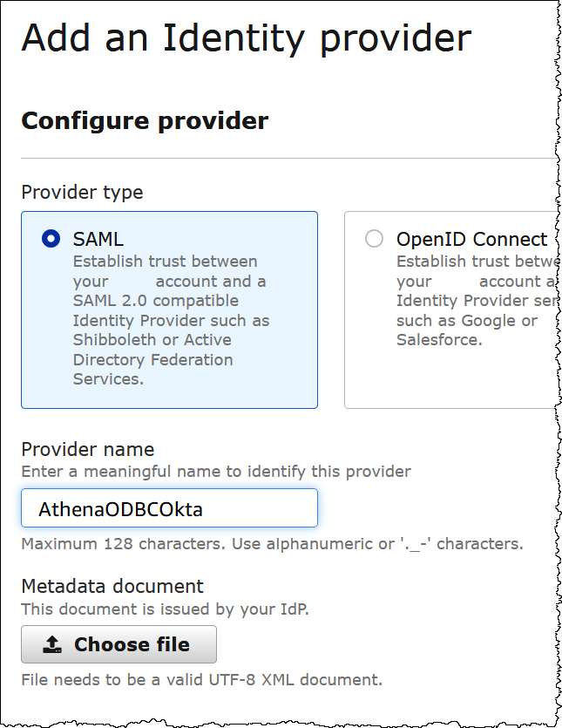Click the 'Configure provider' section heading

pyautogui.click(x=145, y=120)
